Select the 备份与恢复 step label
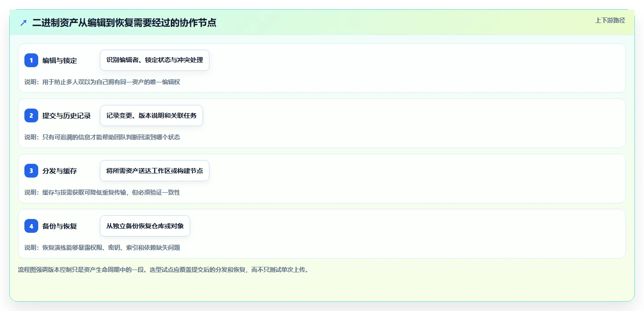The width and height of the screenshot is (644, 311). click(60, 226)
